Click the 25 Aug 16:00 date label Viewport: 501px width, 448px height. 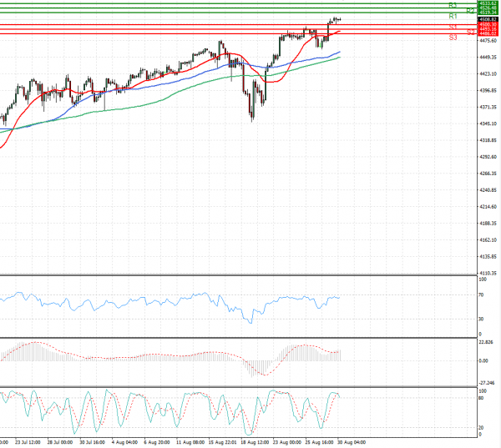tap(319, 442)
